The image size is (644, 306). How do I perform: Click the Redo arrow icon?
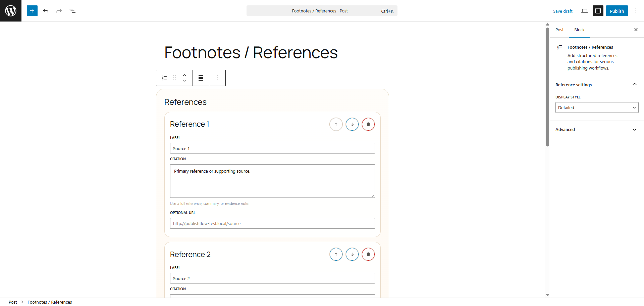coord(59,11)
